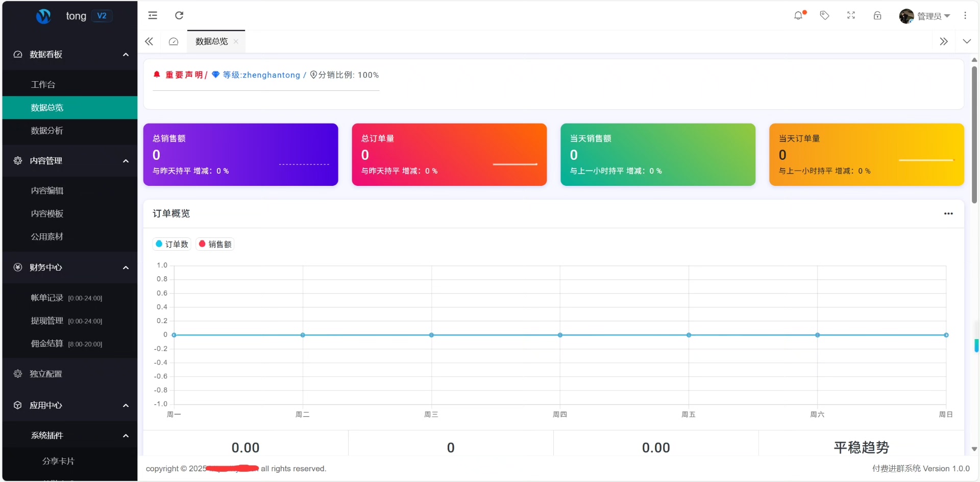Open 订单概览 panel more options
This screenshot has height=482, width=980.
pyautogui.click(x=948, y=213)
